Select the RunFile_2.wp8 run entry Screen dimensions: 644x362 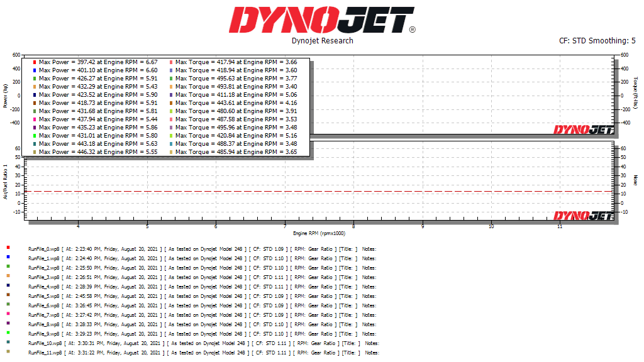[x=202, y=268]
